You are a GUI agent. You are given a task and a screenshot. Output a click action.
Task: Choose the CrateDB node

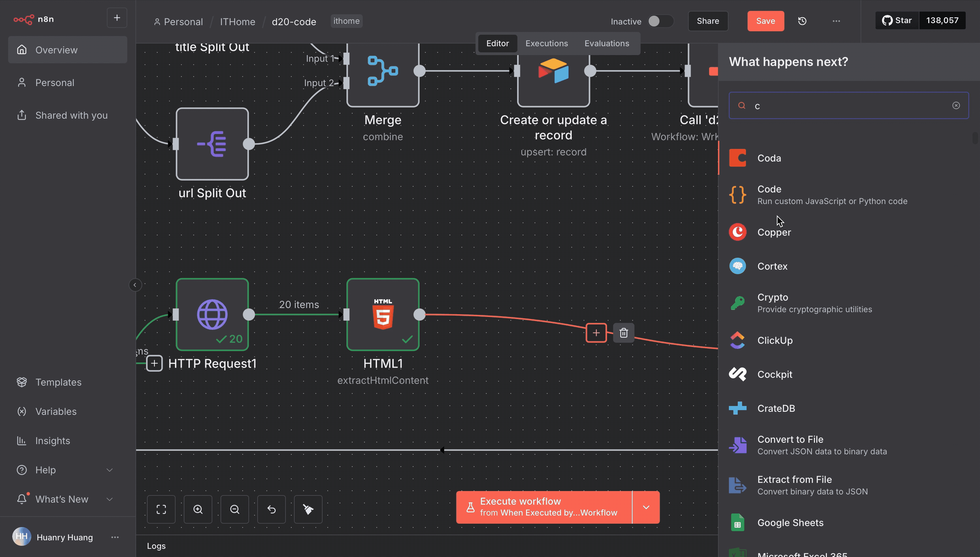pos(849,408)
